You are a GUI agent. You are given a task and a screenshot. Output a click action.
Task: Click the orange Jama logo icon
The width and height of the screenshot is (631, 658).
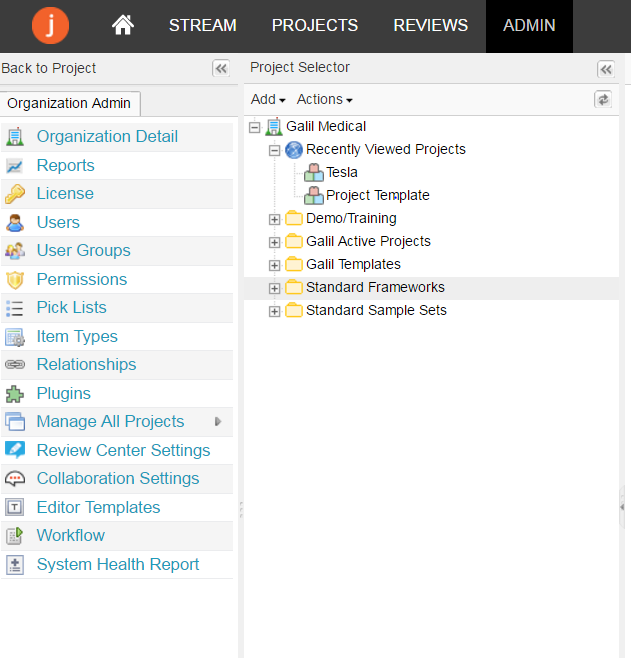click(x=50, y=25)
